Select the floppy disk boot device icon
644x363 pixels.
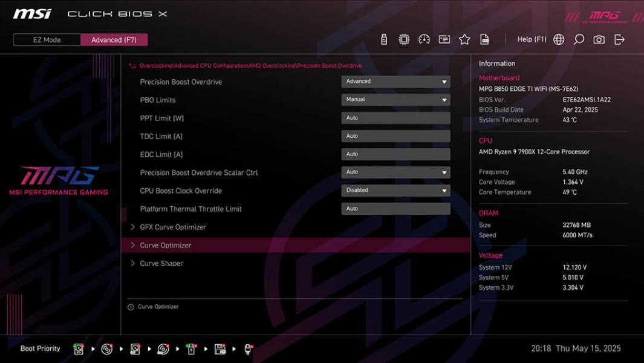coord(220,349)
